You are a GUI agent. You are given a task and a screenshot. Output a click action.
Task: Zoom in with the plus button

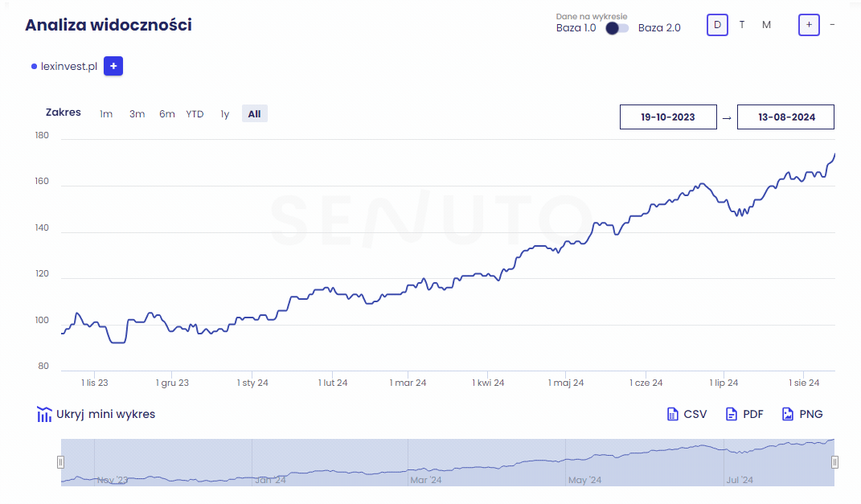[x=809, y=25]
